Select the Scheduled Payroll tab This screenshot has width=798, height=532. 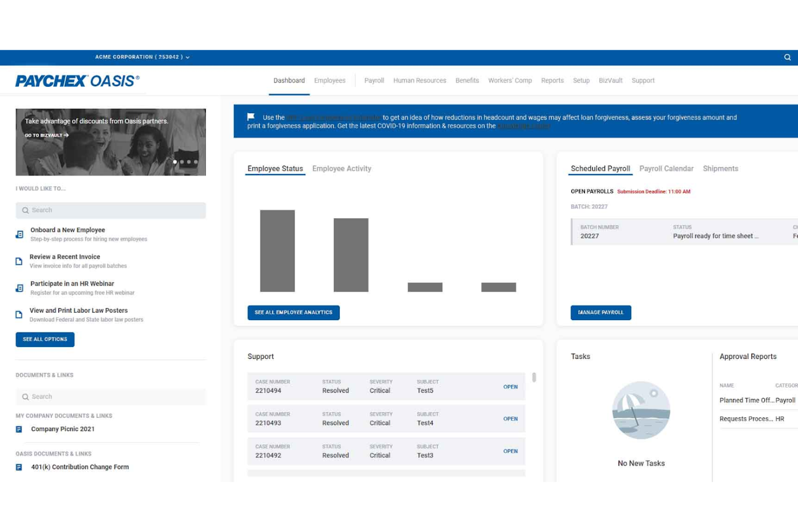(x=600, y=169)
